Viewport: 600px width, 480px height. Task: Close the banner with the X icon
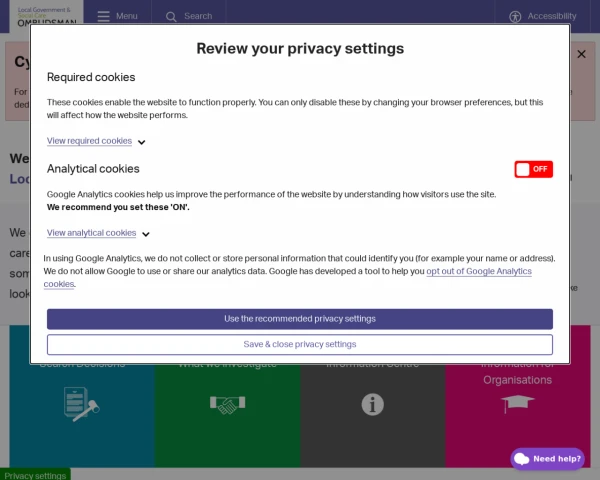pyautogui.click(x=581, y=54)
